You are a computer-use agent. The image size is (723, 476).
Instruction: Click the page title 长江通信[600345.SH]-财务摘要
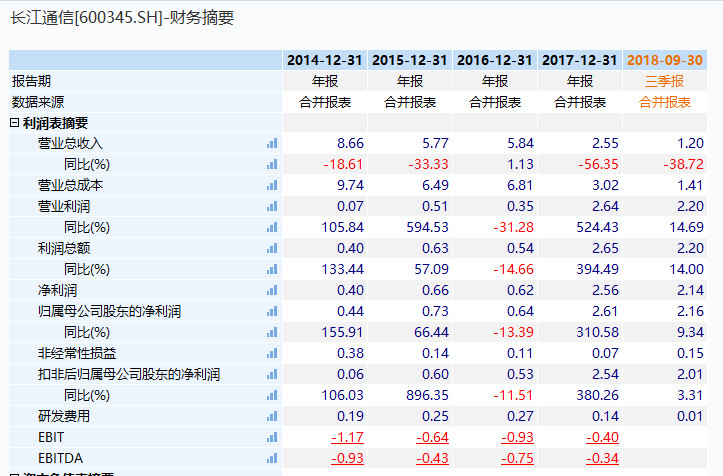point(122,18)
